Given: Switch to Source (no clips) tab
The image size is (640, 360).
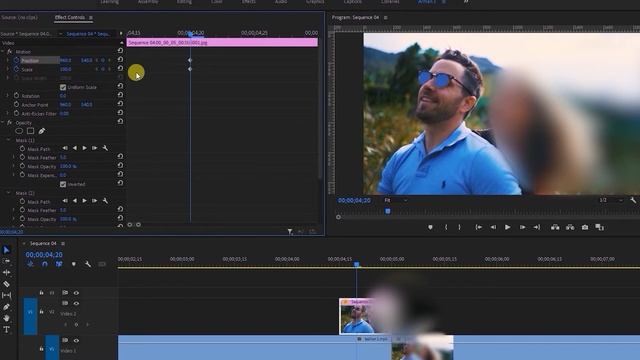Looking at the screenshot, I should pyautogui.click(x=19, y=18).
